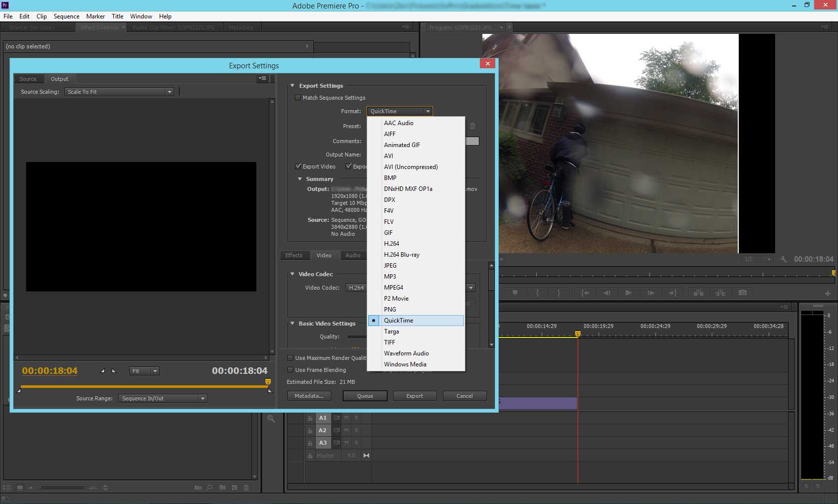Toggle the Export Audio checkbox
This screenshot has height=504, width=838.
point(349,167)
